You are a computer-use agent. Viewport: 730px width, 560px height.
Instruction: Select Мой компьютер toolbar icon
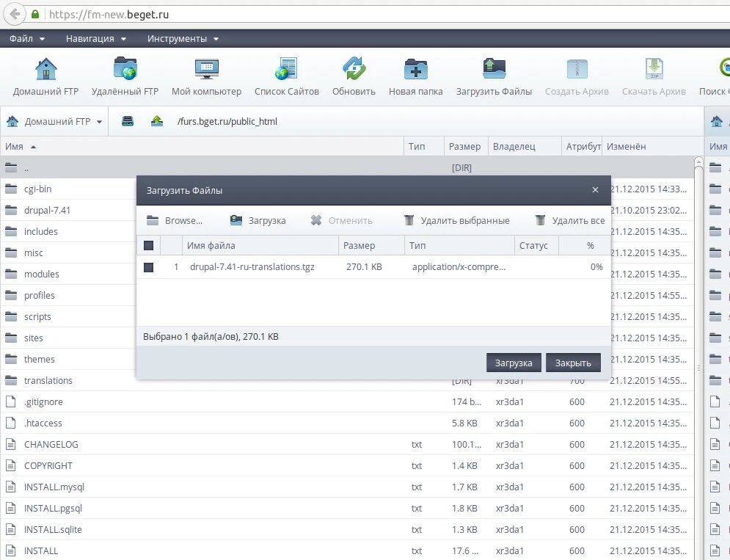tap(206, 69)
